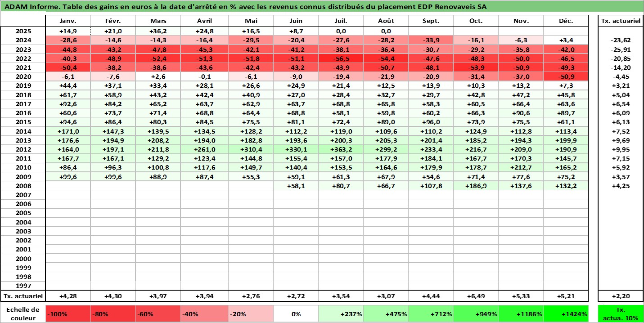The height and width of the screenshot is (323, 644).
Task: Select the +12,5 cell in 2019 Août
Action: [386, 85]
